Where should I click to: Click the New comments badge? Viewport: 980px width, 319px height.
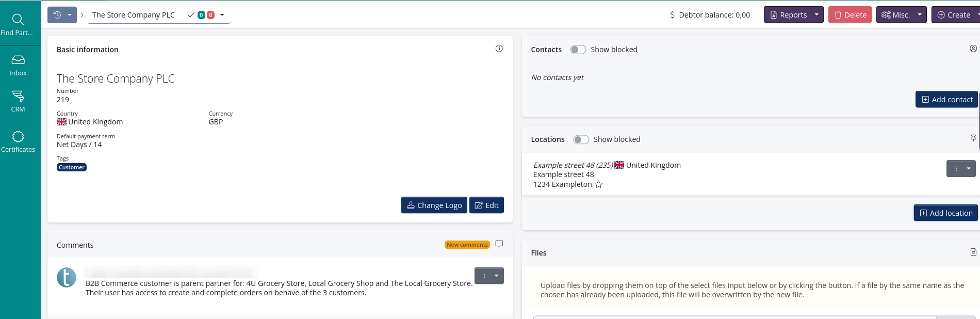[467, 245]
